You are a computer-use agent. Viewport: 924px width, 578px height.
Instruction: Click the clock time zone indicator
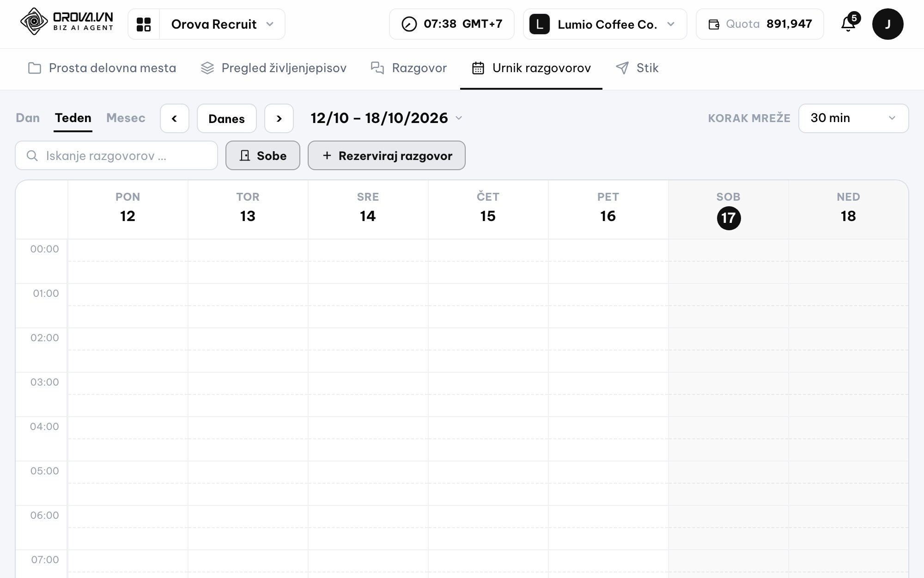pyautogui.click(x=452, y=24)
